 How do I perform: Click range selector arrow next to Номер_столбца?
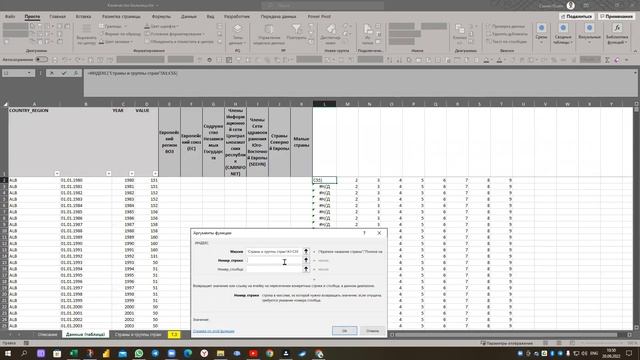306,269
